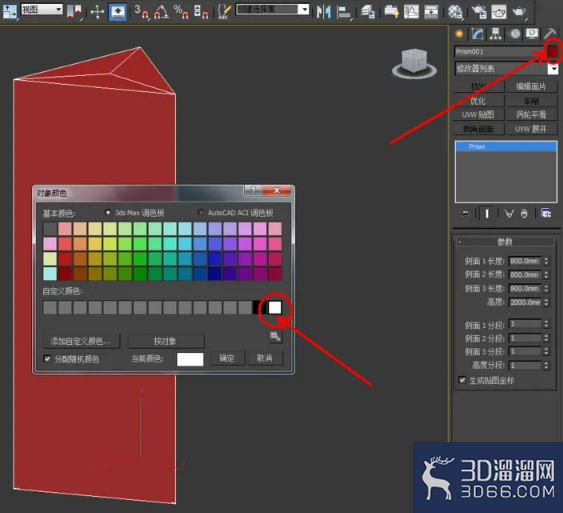Apply the UVW 贴图 modifier button
Screen dimensions: 563x513
[478, 115]
